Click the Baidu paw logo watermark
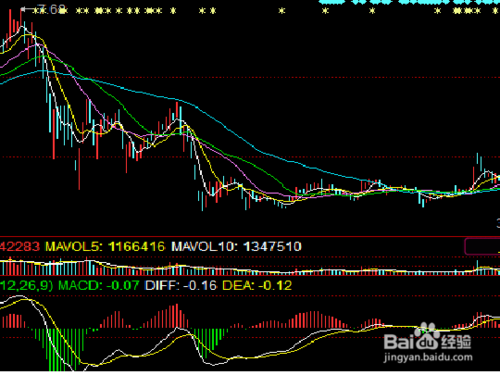 coord(426,336)
